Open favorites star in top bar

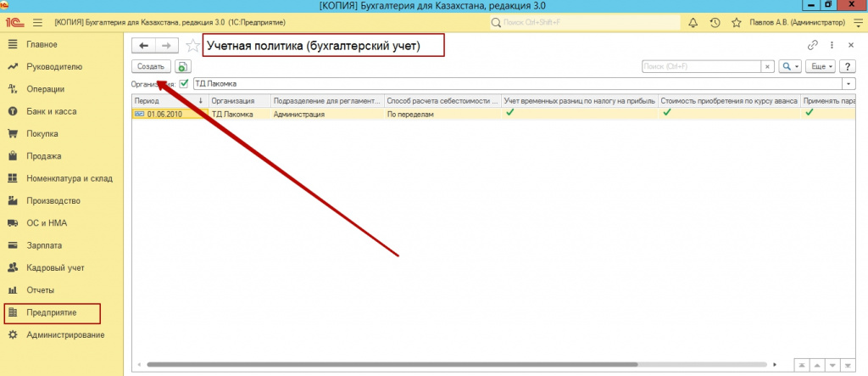737,23
